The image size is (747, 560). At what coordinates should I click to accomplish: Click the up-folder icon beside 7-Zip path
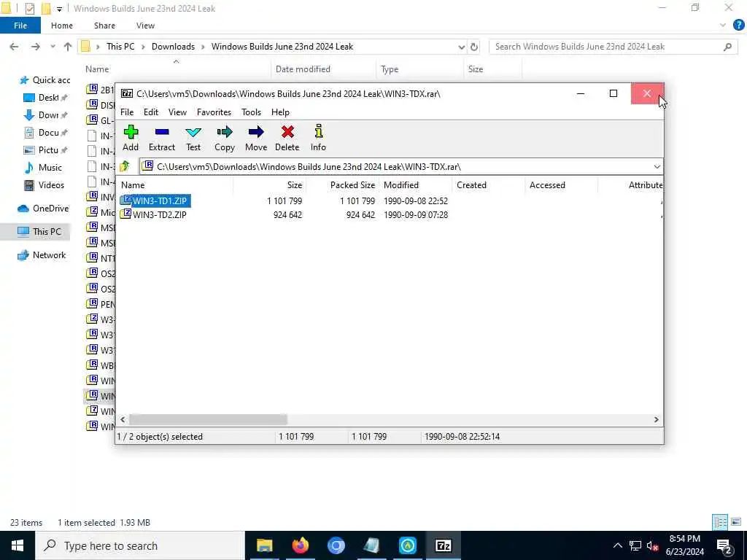(125, 166)
